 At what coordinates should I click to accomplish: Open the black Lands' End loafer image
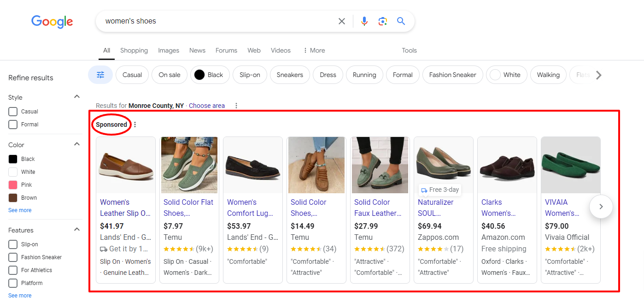(x=253, y=165)
